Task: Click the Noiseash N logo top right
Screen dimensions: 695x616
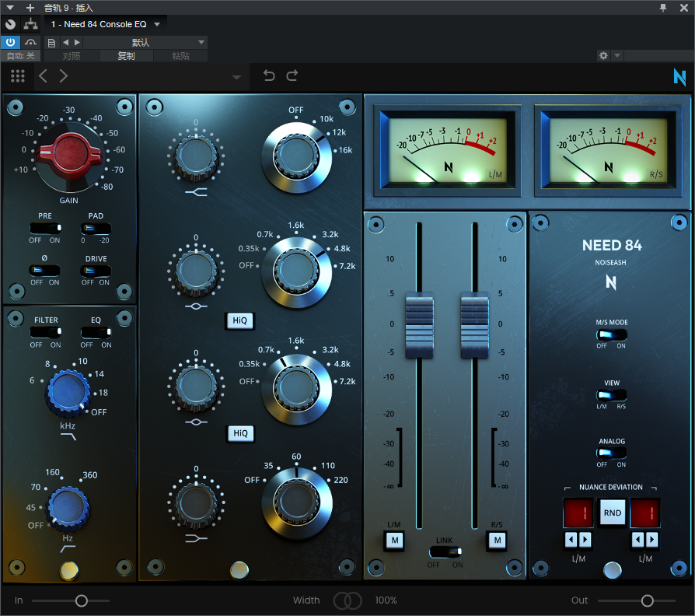Action: tap(679, 77)
